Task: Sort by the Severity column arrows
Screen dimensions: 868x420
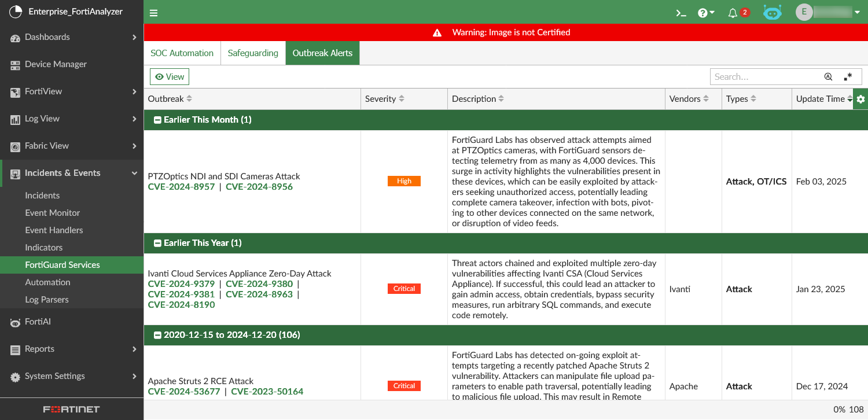Action: coord(402,99)
